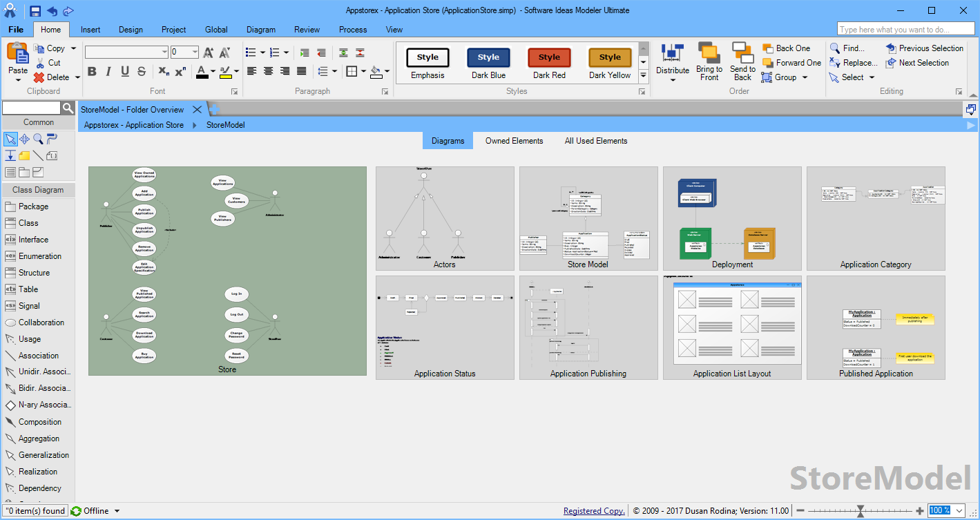The width and height of the screenshot is (980, 520).
Task: Open the zoom percentage dropdown
Action: pyautogui.click(x=959, y=511)
